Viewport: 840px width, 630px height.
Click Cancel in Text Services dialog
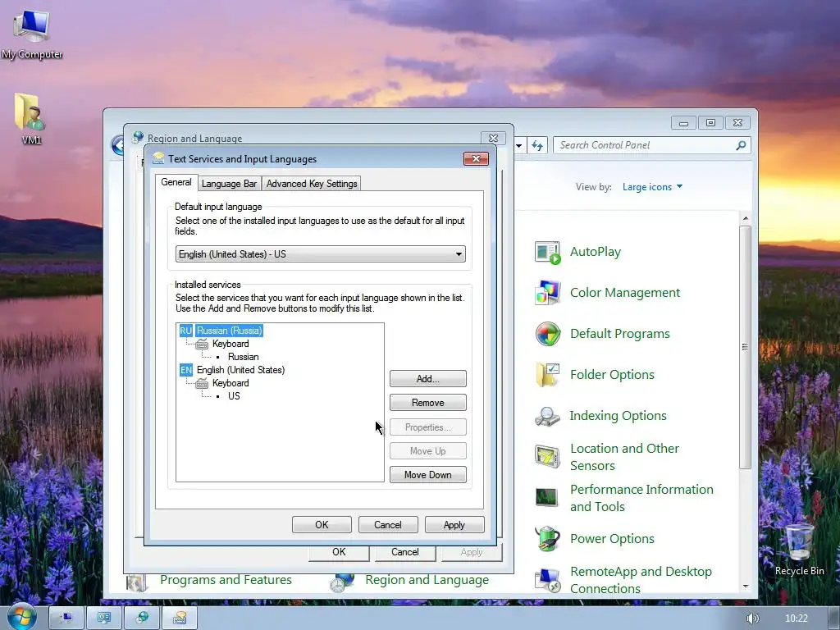(388, 524)
